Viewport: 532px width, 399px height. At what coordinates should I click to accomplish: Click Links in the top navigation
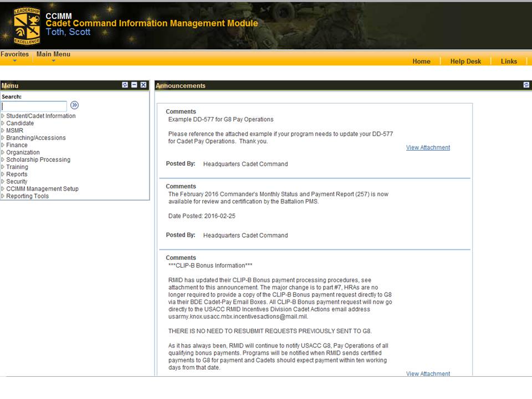click(x=509, y=62)
